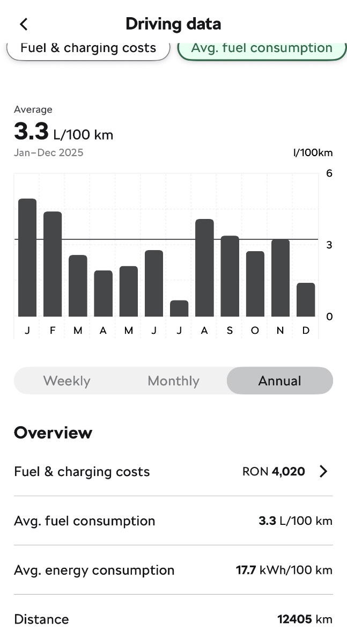
Task: Tap the September bar in chart
Action: pos(230,276)
